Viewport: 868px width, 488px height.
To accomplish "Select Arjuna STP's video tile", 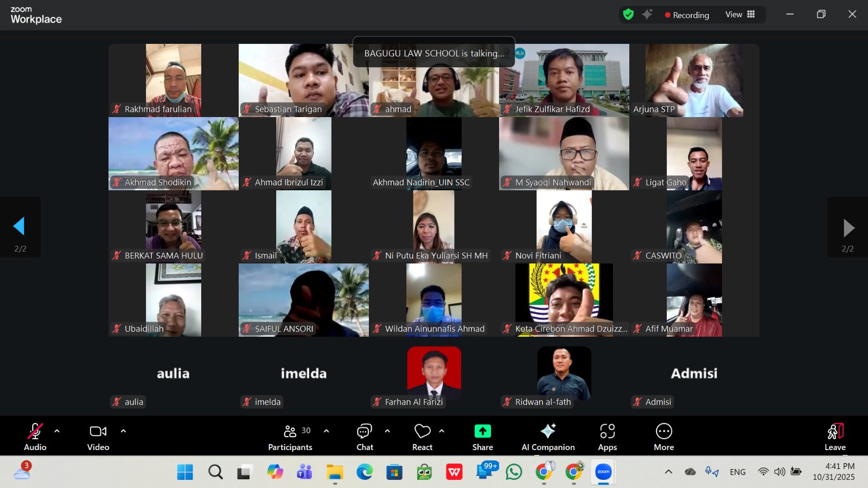I will pos(694,80).
